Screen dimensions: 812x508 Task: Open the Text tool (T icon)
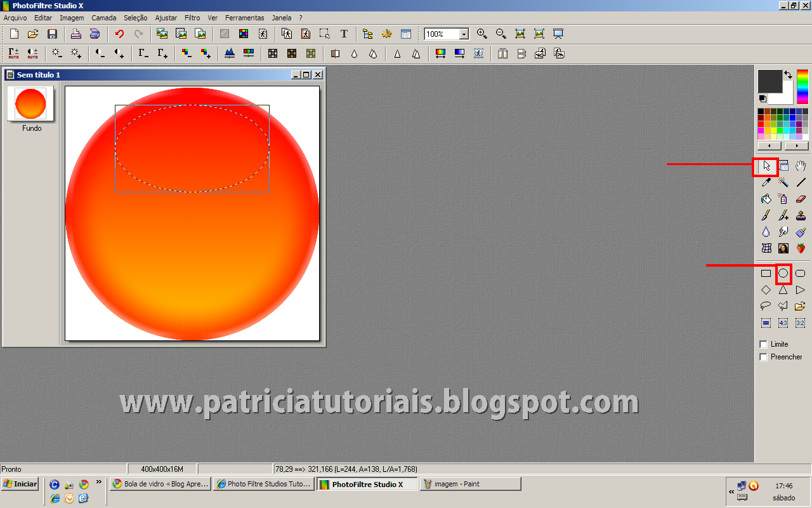[x=344, y=34]
